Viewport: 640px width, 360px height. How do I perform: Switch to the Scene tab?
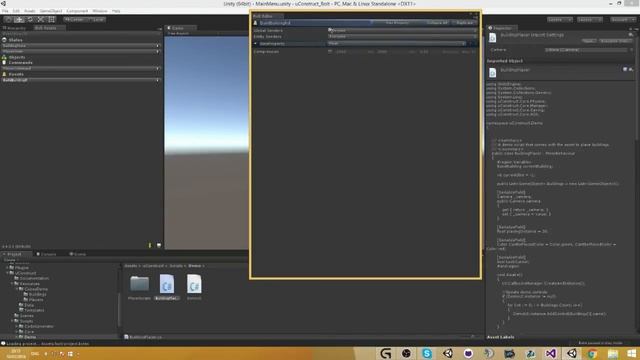tap(78, 254)
